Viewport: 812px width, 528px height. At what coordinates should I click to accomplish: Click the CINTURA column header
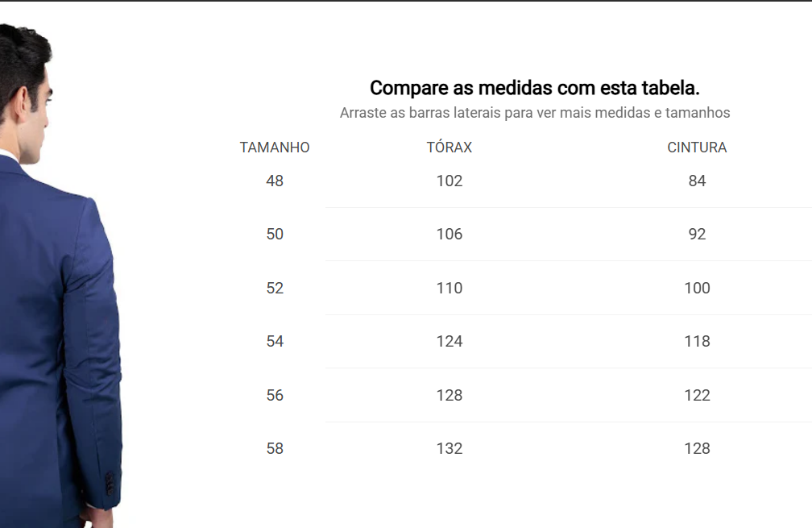tap(697, 148)
